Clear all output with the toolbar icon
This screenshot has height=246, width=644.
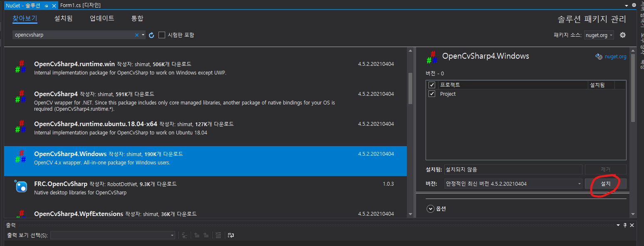(218, 235)
